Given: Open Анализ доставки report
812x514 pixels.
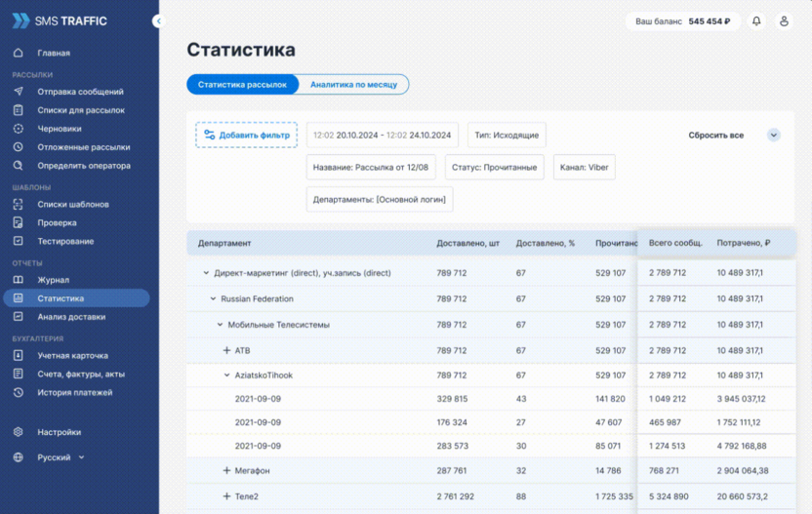Looking at the screenshot, I should 71,317.
